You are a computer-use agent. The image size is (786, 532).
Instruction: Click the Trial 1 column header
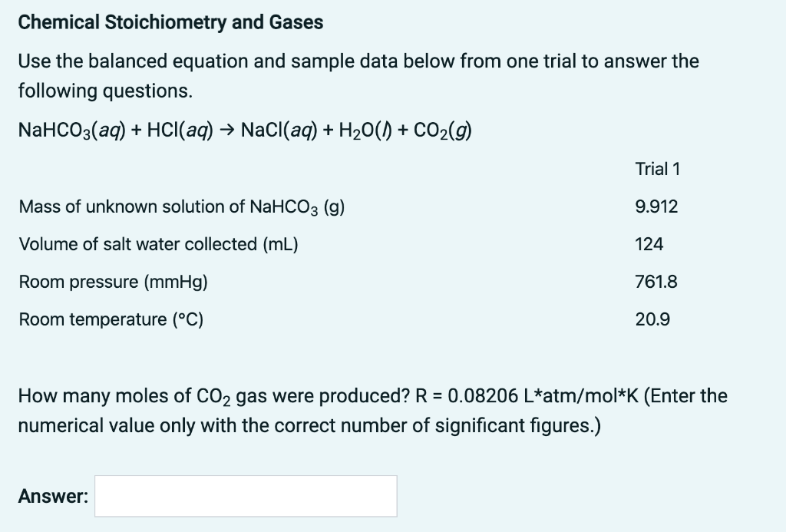(658, 169)
